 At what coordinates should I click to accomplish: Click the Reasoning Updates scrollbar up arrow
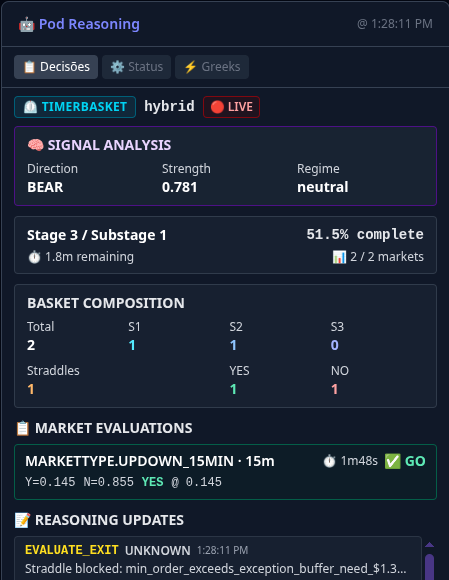point(429,544)
